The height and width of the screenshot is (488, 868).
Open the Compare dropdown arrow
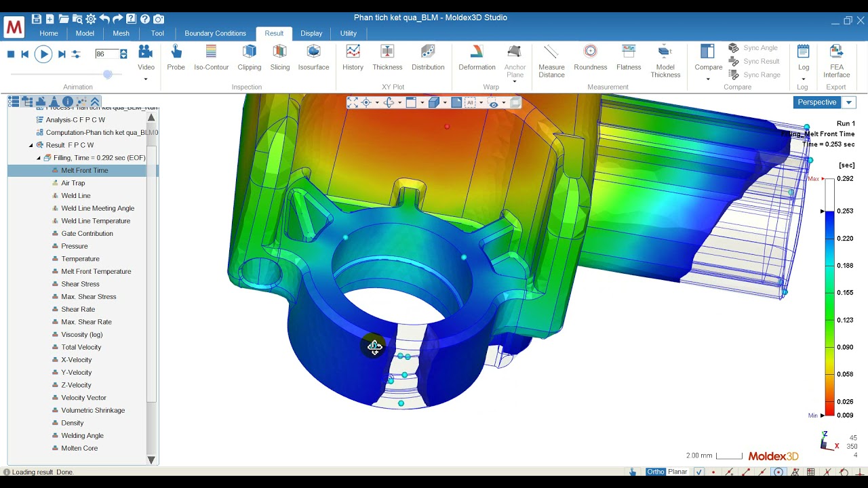coord(708,79)
